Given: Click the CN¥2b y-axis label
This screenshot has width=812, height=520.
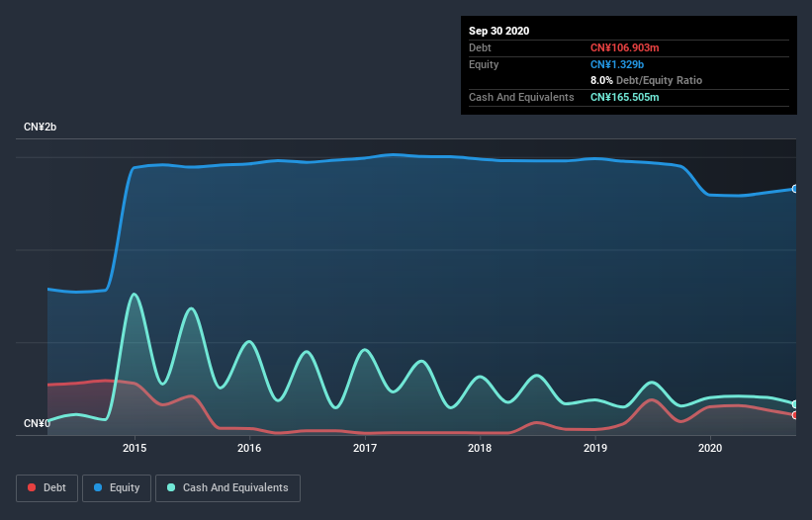Looking at the screenshot, I should point(40,127).
